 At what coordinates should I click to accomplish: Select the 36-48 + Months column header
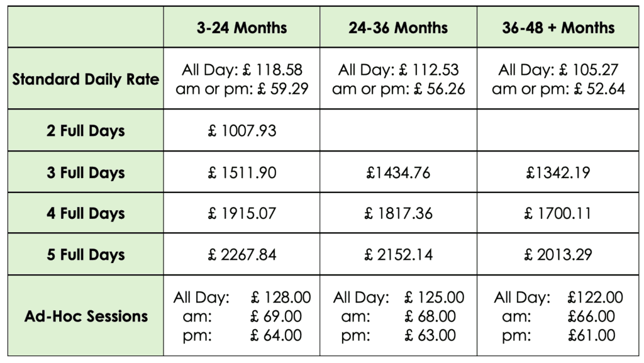pos(558,27)
